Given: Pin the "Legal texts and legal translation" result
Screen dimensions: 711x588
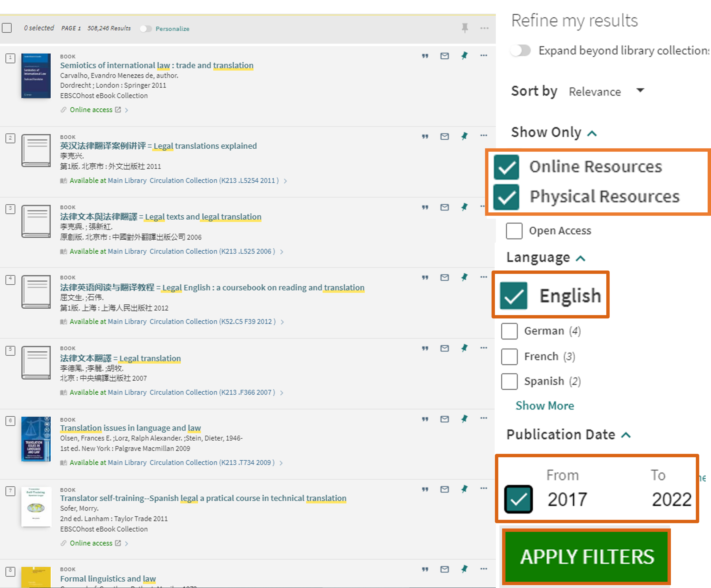Looking at the screenshot, I should 465,207.
